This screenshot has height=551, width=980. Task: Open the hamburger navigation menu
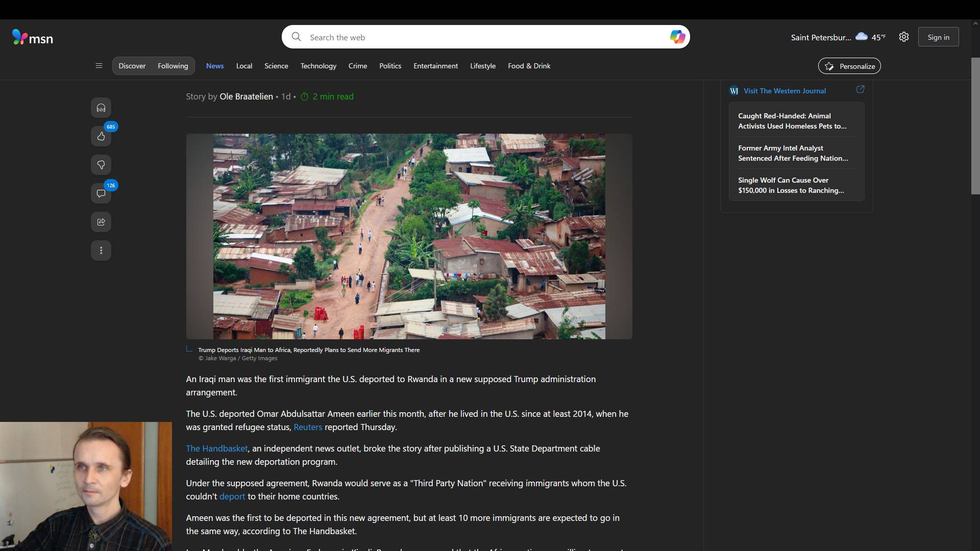(x=99, y=66)
